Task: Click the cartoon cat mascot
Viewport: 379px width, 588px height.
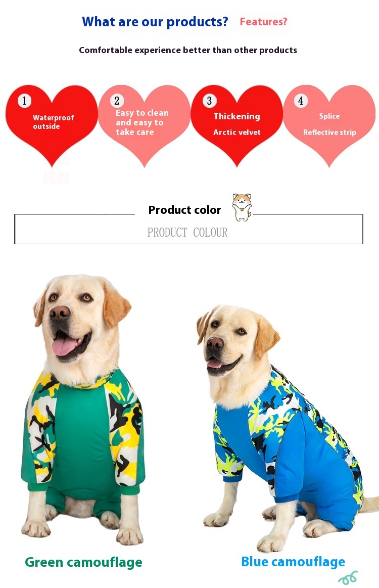Action: pyautogui.click(x=242, y=207)
